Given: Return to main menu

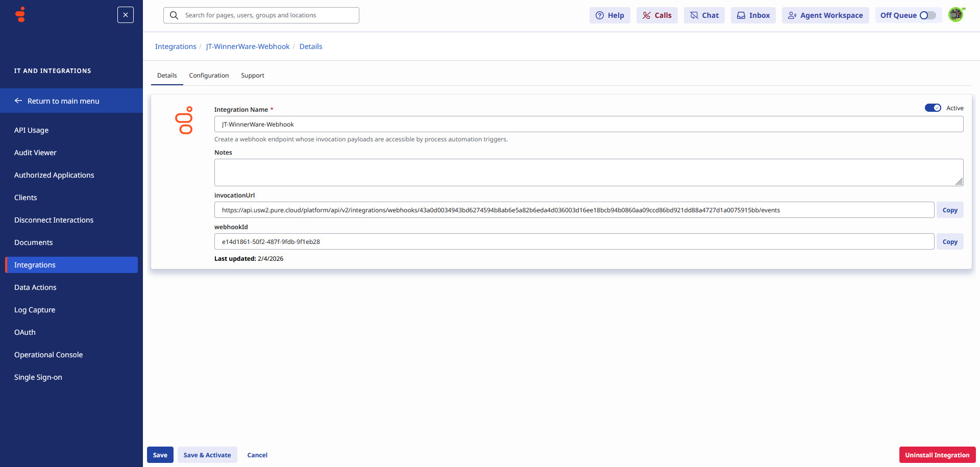Looking at the screenshot, I should 63,101.
